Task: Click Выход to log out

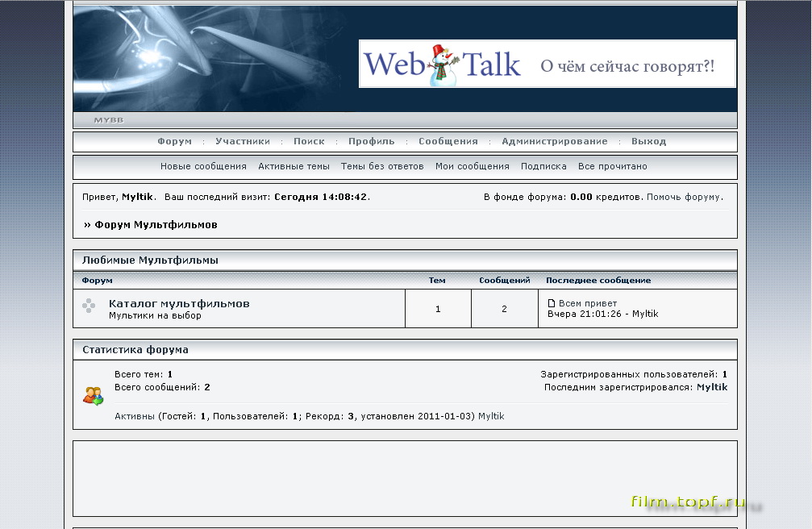Action: (649, 141)
